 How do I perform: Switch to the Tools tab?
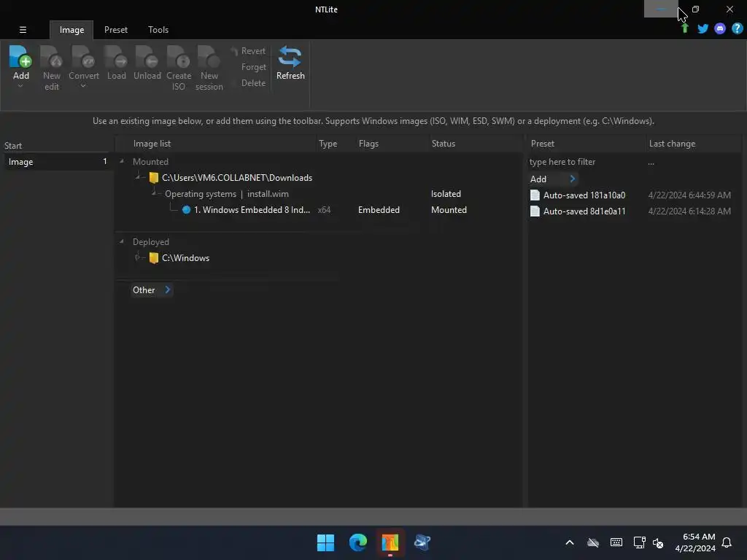158,30
